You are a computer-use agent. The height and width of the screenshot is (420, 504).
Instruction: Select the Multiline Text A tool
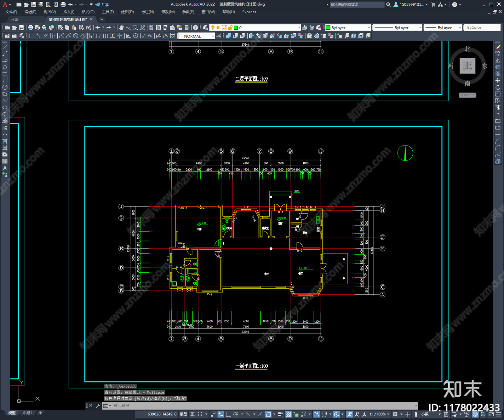[x=5, y=168]
